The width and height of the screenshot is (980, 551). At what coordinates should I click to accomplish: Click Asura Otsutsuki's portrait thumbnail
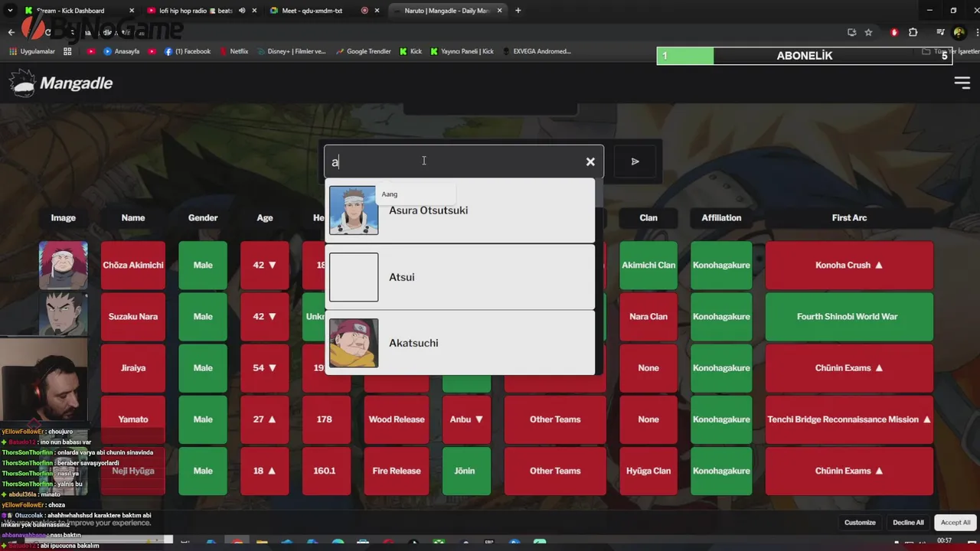pyautogui.click(x=354, y=210)
